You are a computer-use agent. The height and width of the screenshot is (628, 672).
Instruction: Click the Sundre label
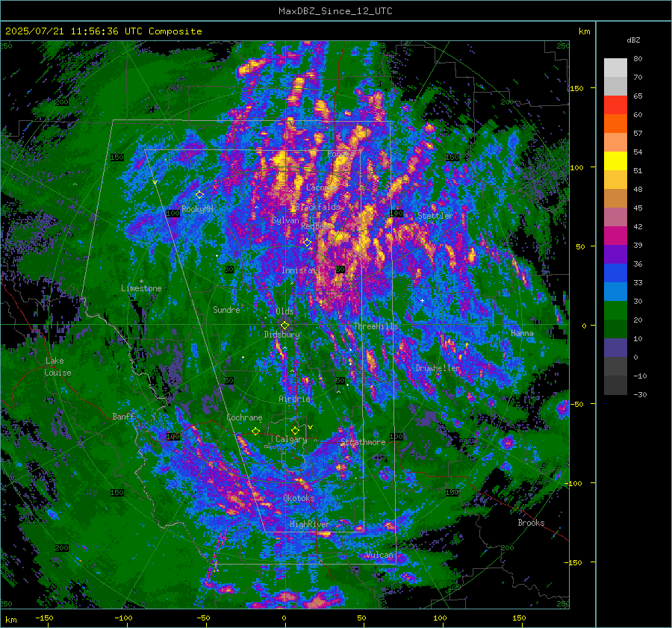coord(226,309)
